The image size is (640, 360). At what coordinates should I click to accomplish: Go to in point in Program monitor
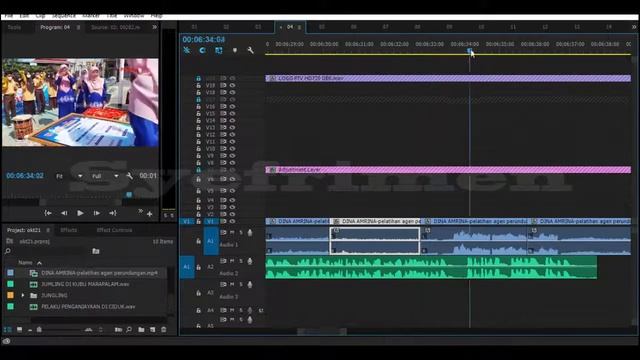(48, 213)
